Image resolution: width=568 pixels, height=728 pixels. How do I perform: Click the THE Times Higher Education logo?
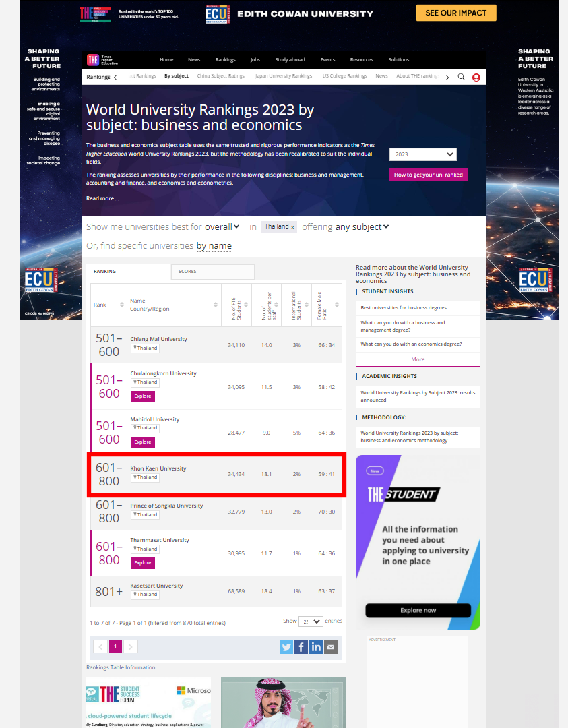(x=102, y=60)
